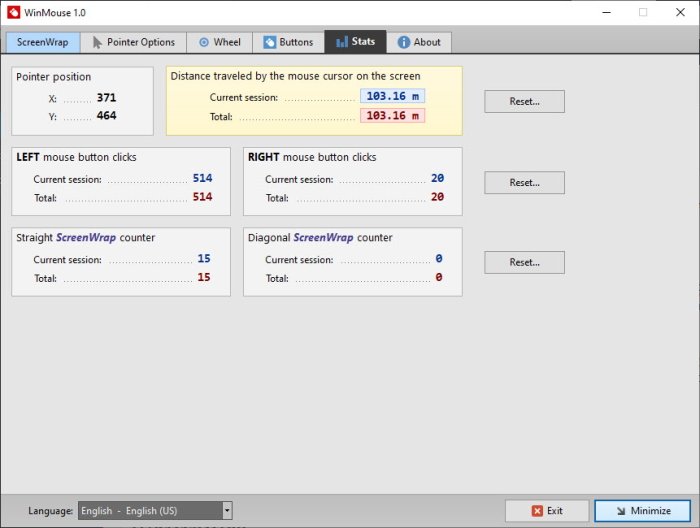The height and width of the screenshot is (528, 700).
Task: Click the blue info icon on About
Action: click(x=404, y=42)
